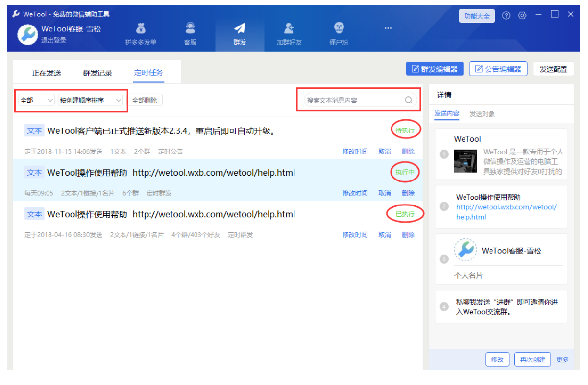Open the 更多 options link

coord(563,359)
